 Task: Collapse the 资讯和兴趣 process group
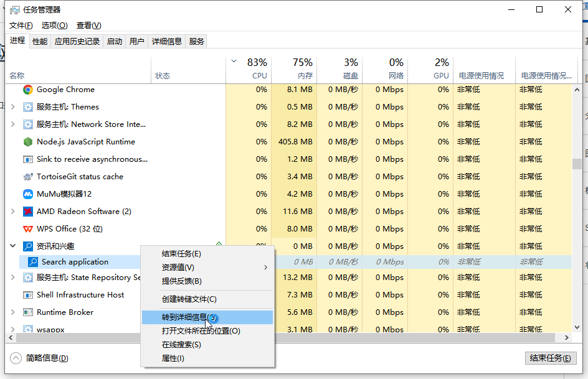coord(12,246)
